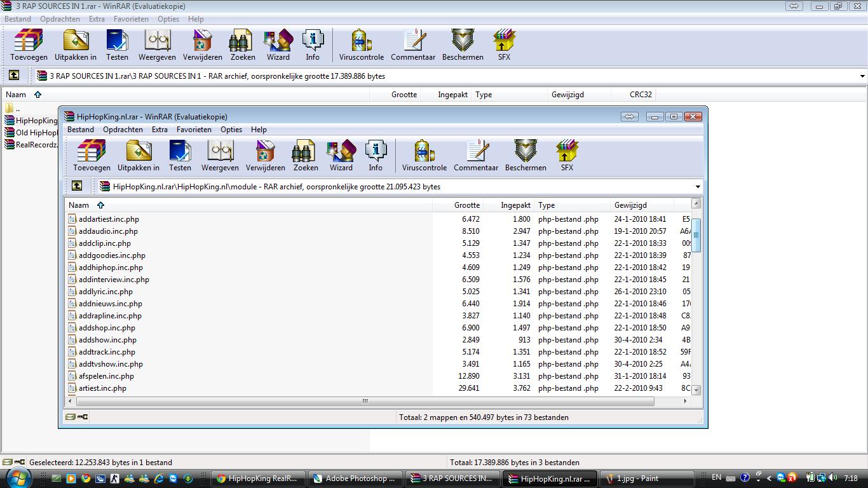Click Toevoegen in 3 RAP SOURCES window
The image size is (868, 488).
29,45
